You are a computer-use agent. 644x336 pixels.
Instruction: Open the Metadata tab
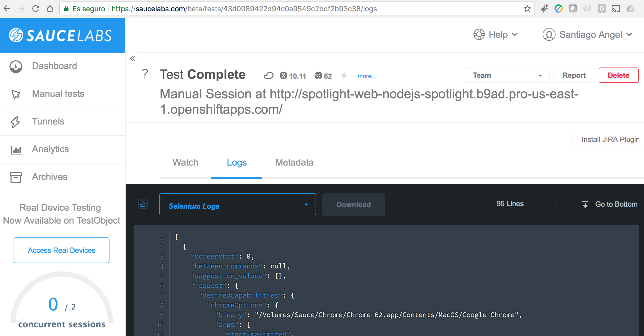click(x=294, y=162)
